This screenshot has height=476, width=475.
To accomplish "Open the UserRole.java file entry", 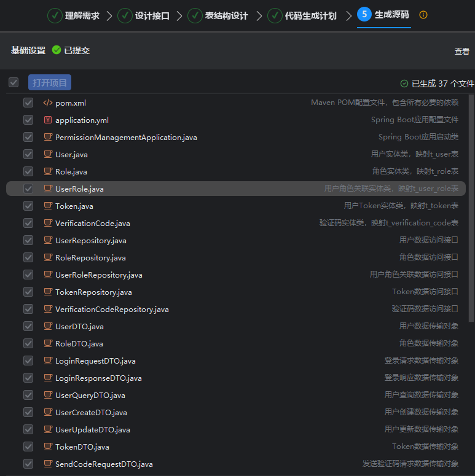I will click(79, 189).
